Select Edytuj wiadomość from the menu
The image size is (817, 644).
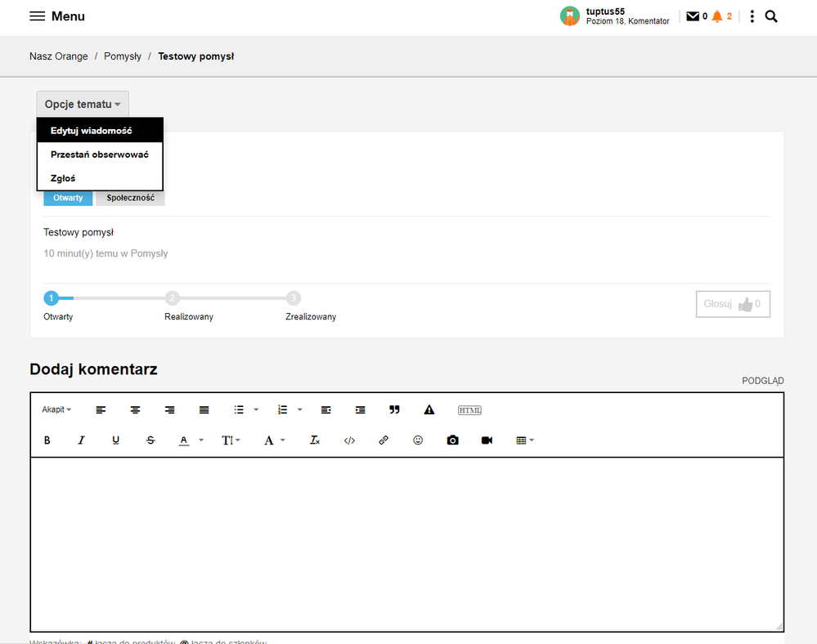click(91, 131)
